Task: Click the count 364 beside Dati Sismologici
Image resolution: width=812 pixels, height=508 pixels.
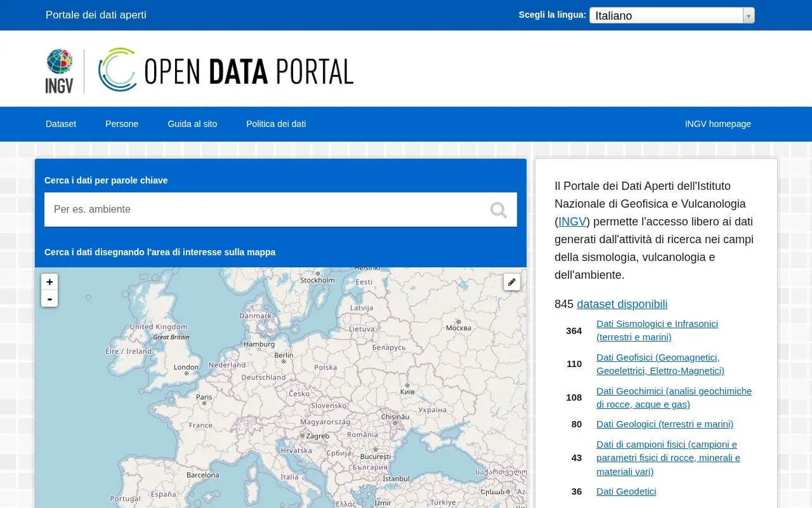Action: [x=573, y=331]
